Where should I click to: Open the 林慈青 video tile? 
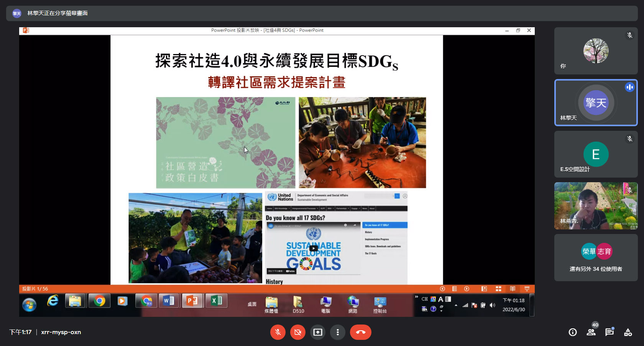pyautogui.click(x=596, y=206)
